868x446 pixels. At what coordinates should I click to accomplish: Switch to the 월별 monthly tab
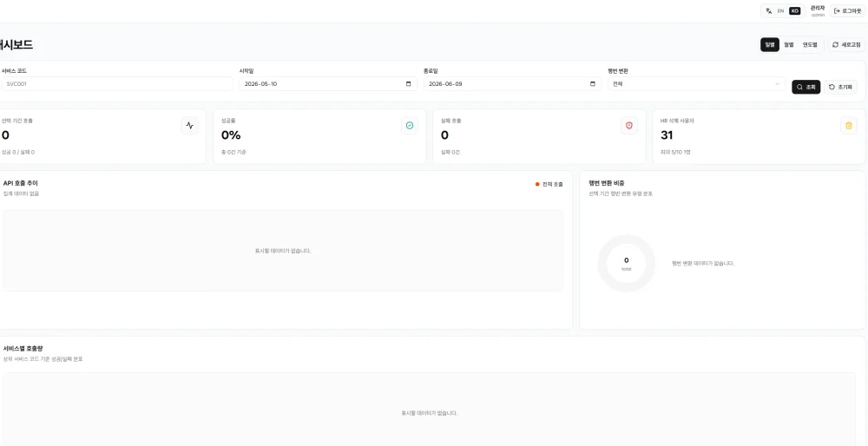pyautogui.click(x=789, y=45)
